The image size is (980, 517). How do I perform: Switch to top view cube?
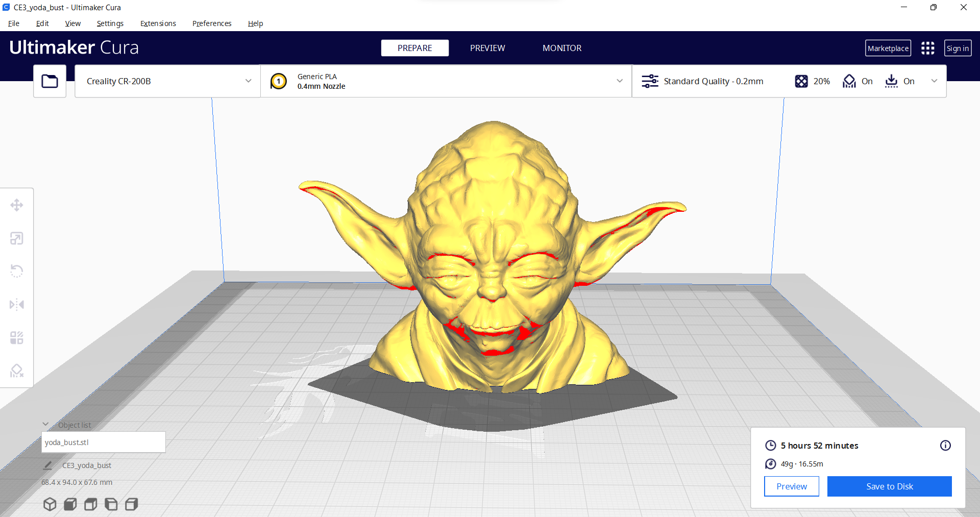coord(91,504)
